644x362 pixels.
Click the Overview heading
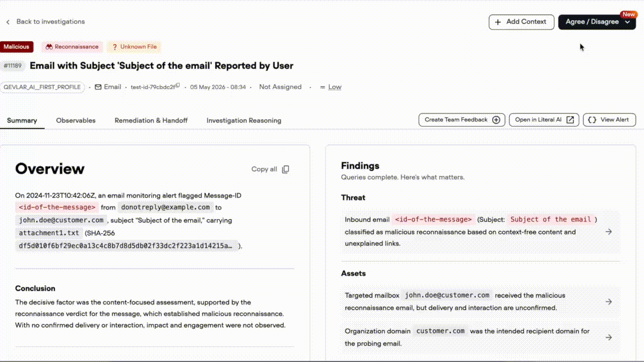click(x=50, y=169)
